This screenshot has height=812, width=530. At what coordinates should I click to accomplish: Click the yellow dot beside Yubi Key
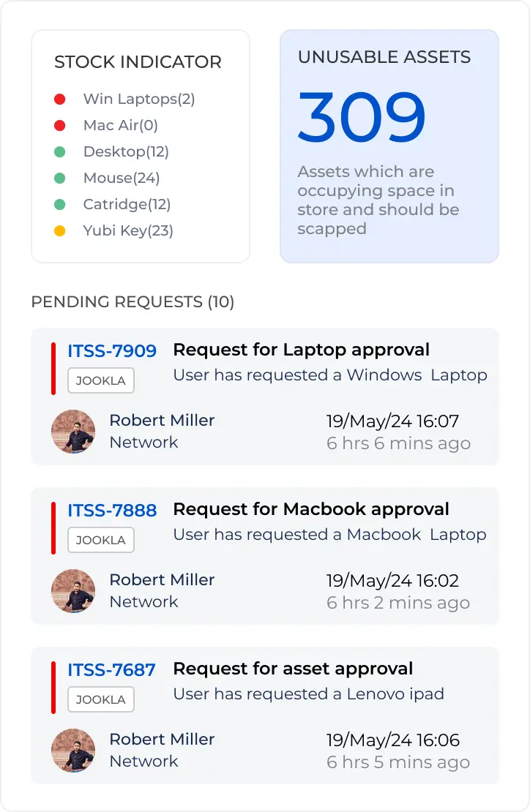pyautogui.click(x=60, y=231)
